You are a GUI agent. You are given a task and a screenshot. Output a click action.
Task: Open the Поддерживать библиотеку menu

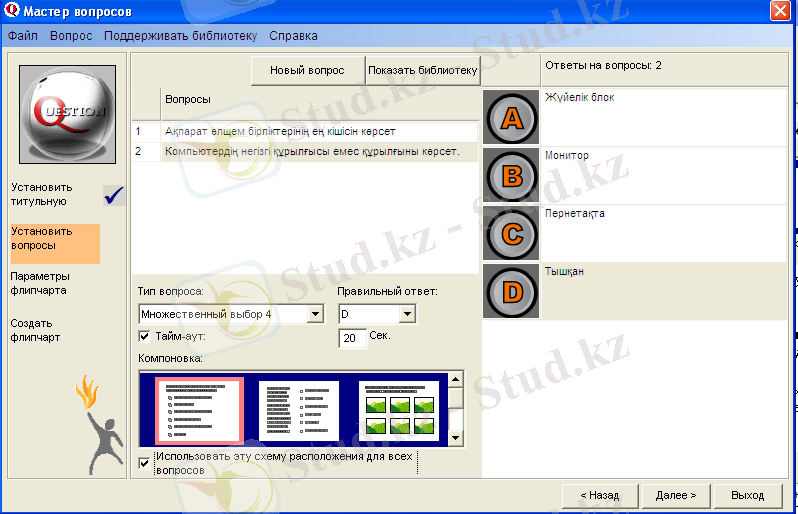pyautogui.click(x=180, y=36)
